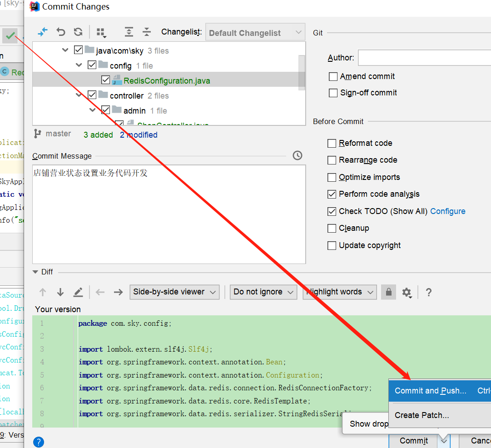Open diff settings gear icon

(407, 293)
